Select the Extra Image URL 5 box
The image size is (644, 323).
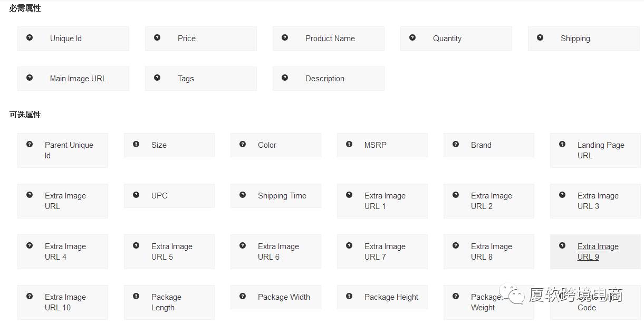pos(169,252)
